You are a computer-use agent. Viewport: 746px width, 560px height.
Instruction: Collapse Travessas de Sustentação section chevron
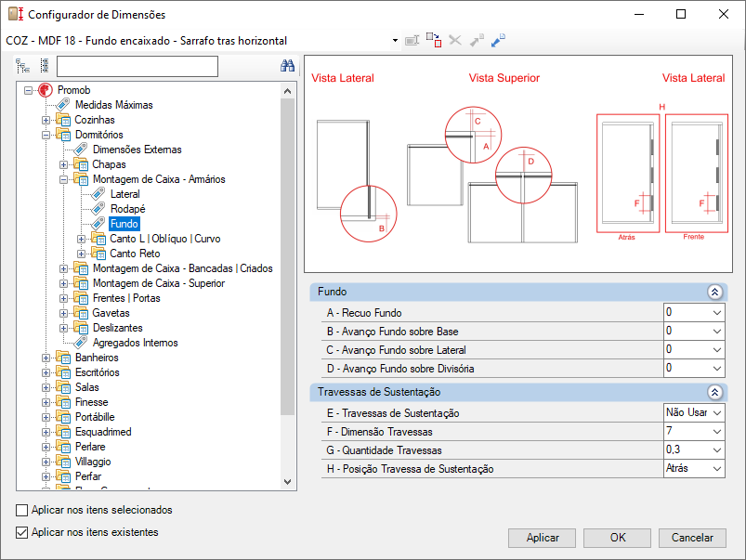[714, 392]
